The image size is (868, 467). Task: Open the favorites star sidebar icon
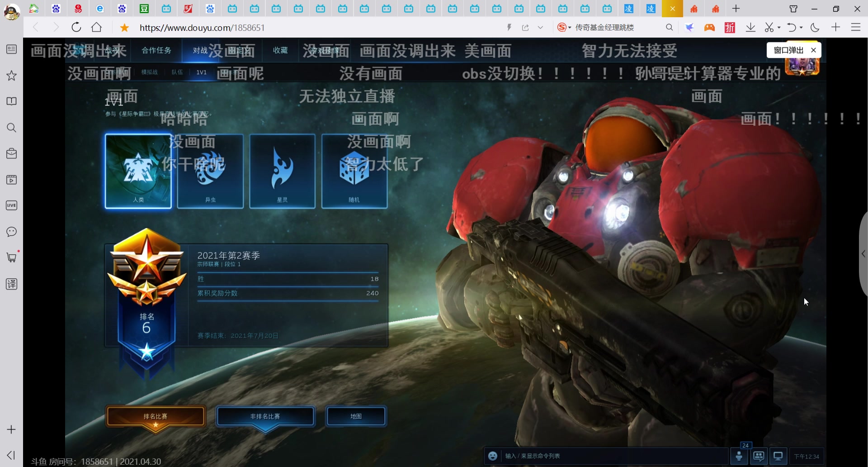pos(12,76)
